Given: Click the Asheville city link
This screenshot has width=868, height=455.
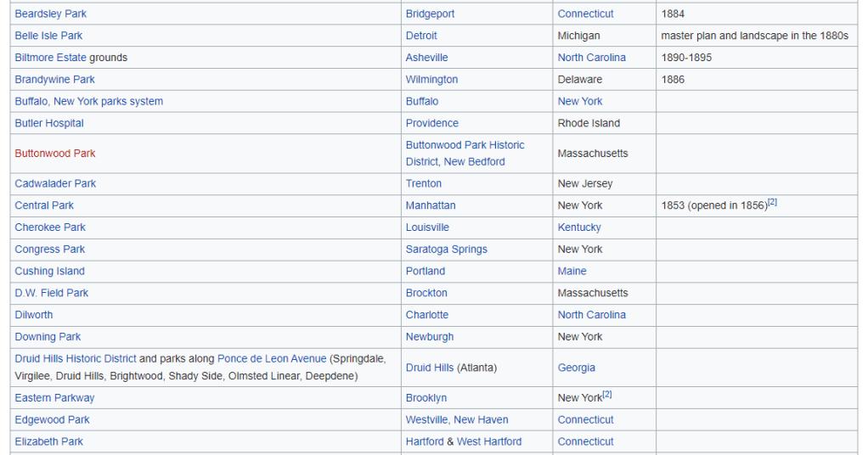Looking at the screenshot, I should coord(426,58).
